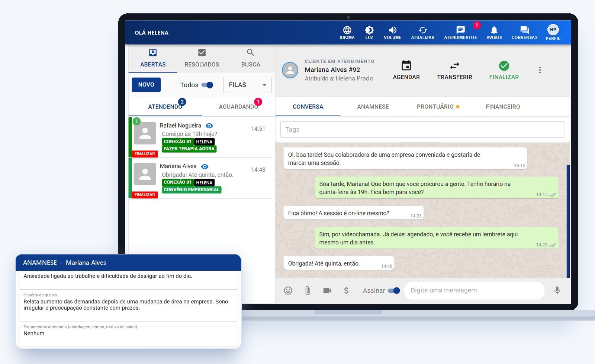Open the three-dot more options menu
Image resolution: width=595 pixels, height=364 pixels.
[540, 70]
